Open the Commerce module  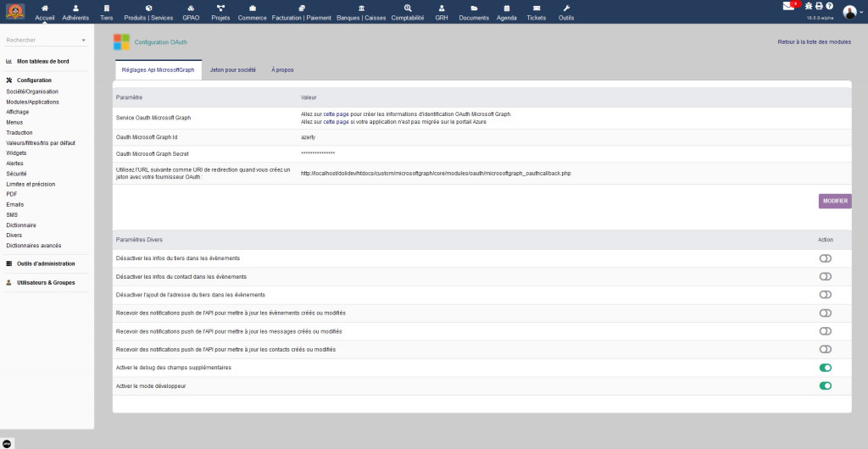point(253,12)
